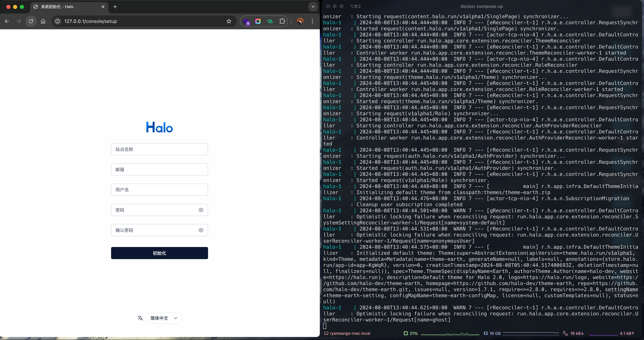Open a new browser tab
Viewport: 644px width, 340px height.
[x=115, y=7]
